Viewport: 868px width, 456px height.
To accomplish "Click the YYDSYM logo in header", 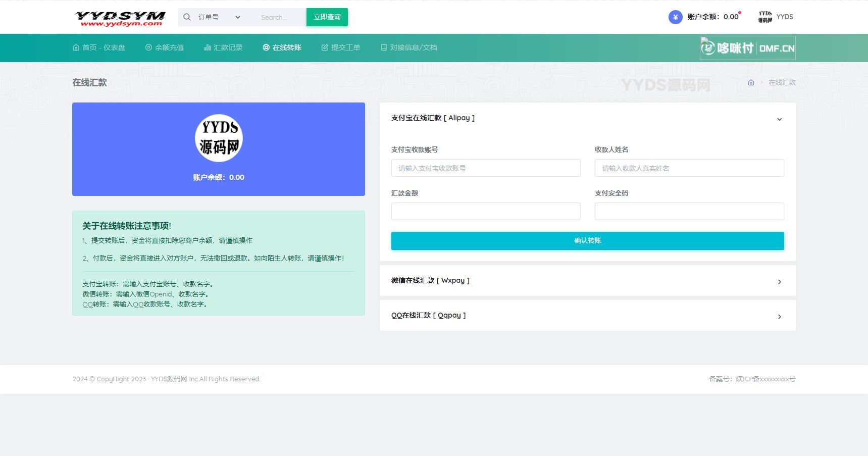I will (120, 18).
